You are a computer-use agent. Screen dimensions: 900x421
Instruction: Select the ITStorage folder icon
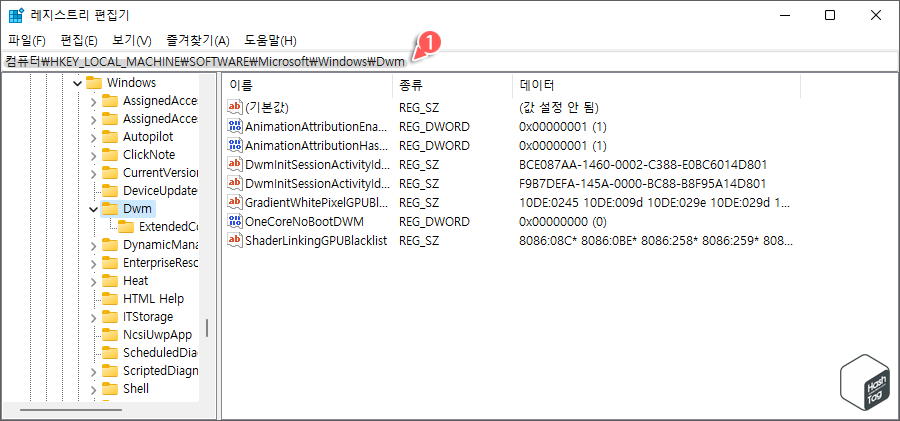click(110, 317)
